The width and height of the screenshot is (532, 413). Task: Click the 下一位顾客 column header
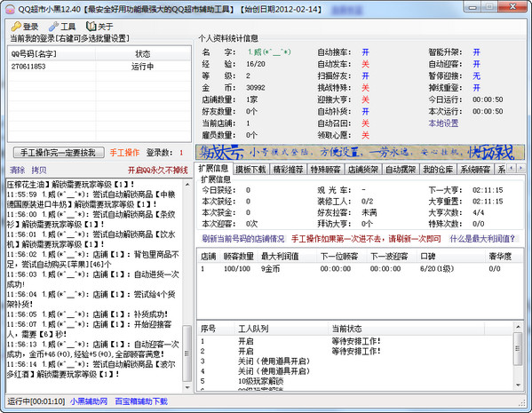(x=342, y=257)
